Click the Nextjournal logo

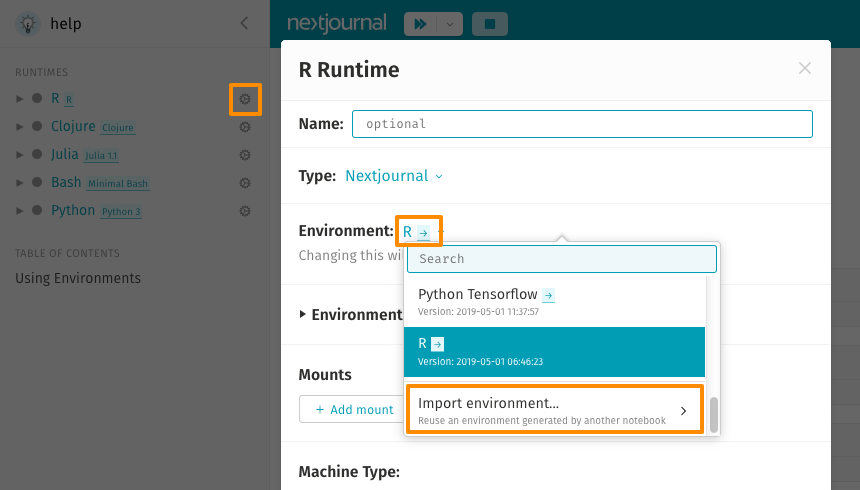coord(337,23)
